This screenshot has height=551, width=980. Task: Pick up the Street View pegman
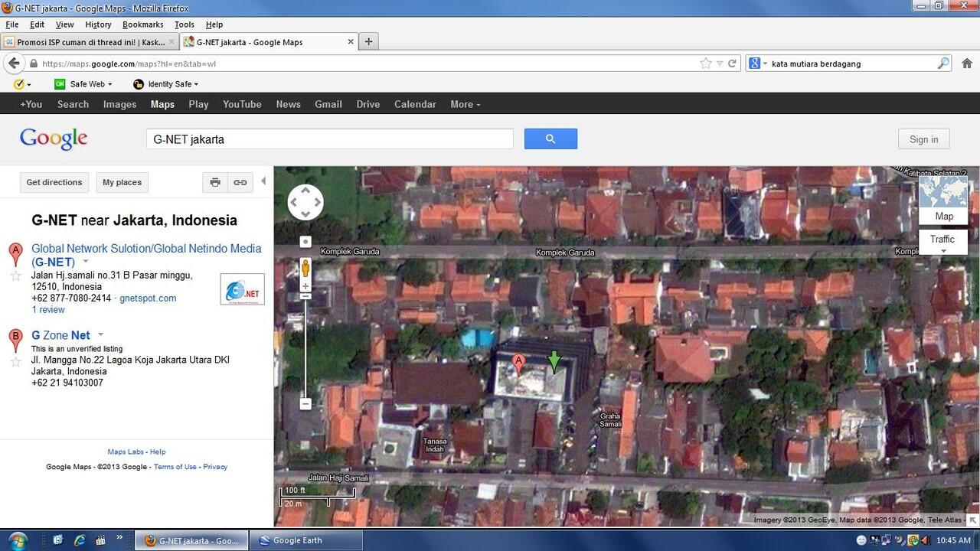tap(305, 269)
